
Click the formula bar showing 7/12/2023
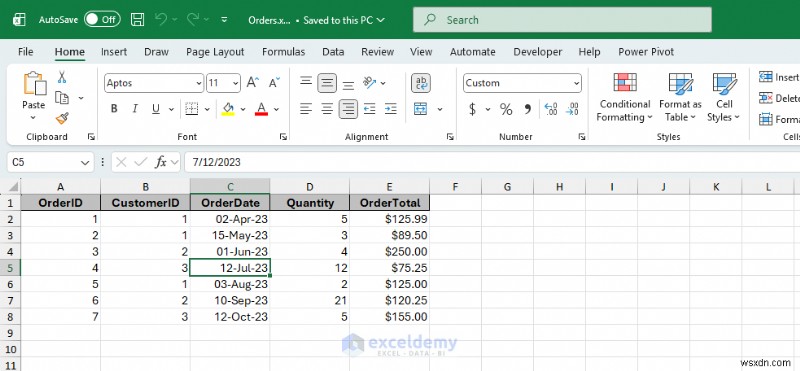tap(492, 162)
